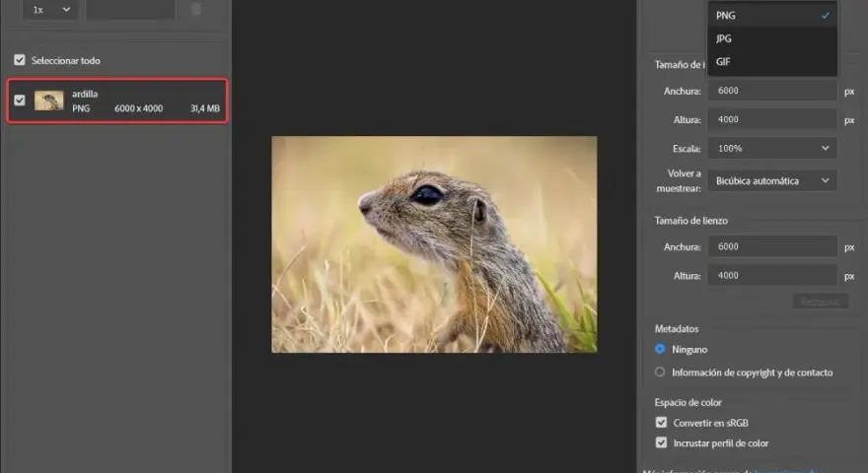Click the Restaurar canvas button
The width and height of the screenshot is (868, 473).
tap(821, 302)
